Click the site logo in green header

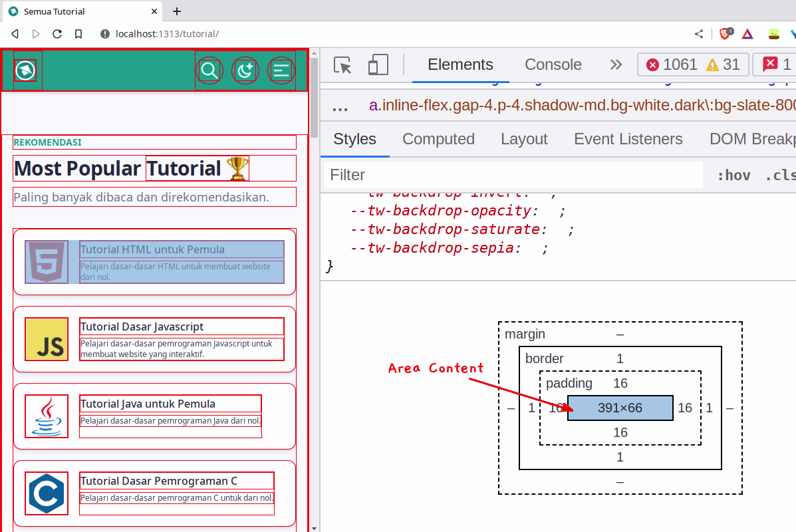click(26, 70)
